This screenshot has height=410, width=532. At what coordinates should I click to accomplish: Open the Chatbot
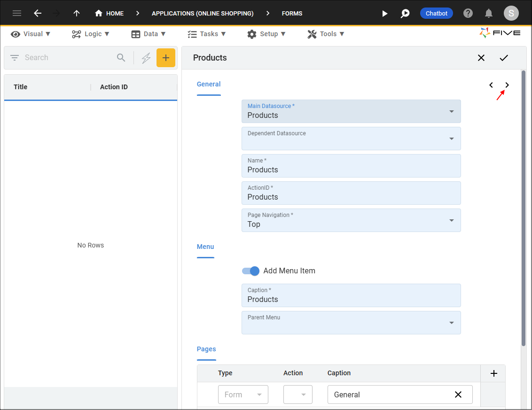pyautogui.click(x=436, y=13)
